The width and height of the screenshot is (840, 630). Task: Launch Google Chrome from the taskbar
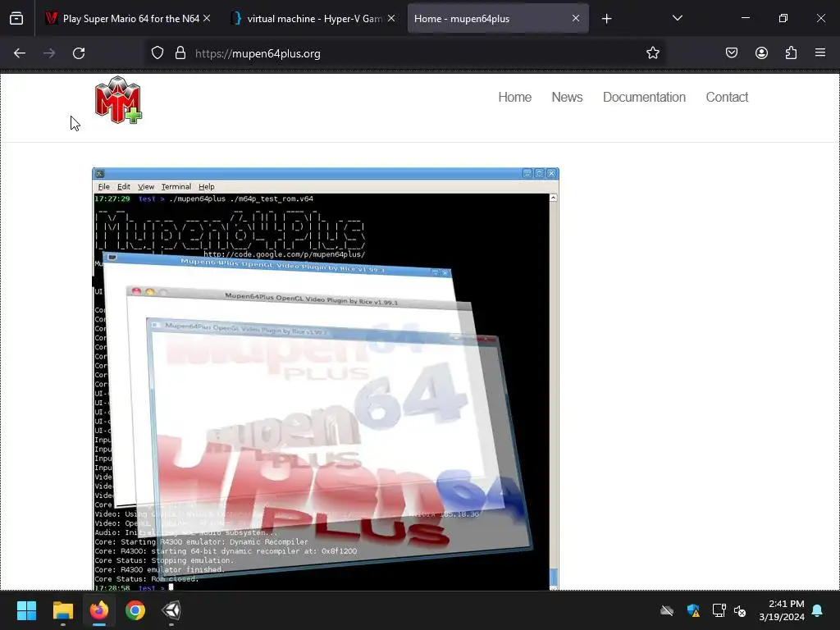coord(135,610)
